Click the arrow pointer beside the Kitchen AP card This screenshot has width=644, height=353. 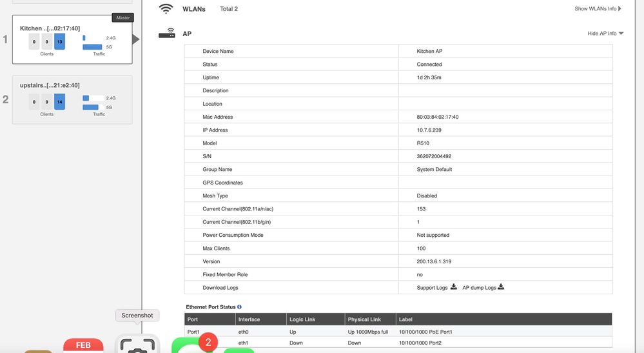point(135,39)
